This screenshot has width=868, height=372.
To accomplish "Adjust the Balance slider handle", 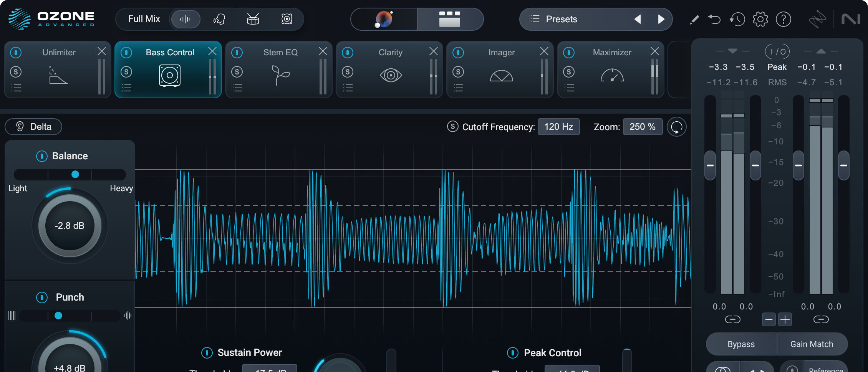I will tap(75, 174).
